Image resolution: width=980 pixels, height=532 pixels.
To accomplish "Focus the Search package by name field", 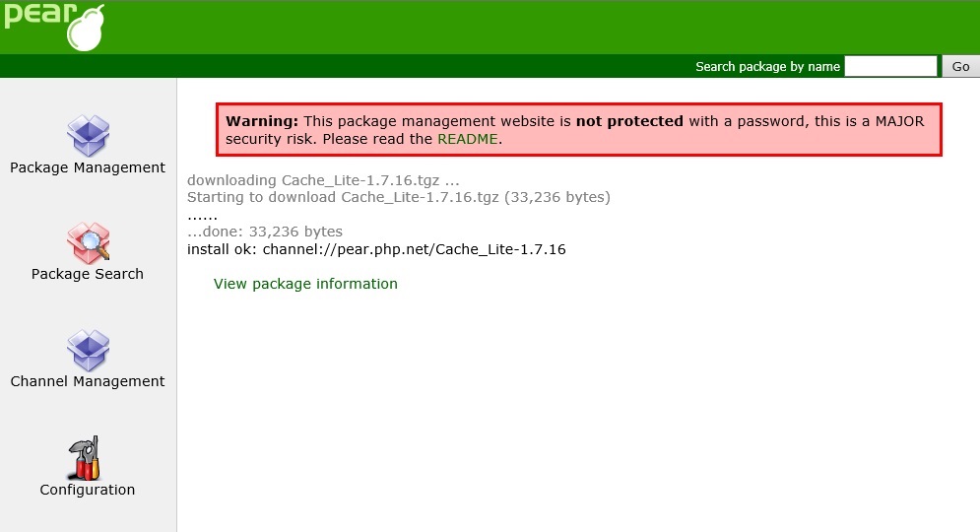I will tap(890, 66).
